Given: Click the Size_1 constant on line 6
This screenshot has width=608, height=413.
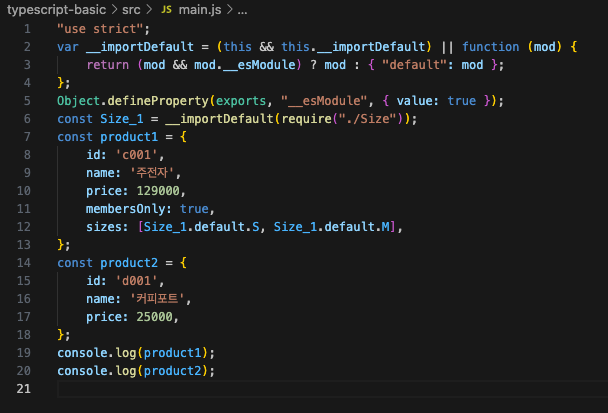Looking at the screenshot, I should 122,119.
